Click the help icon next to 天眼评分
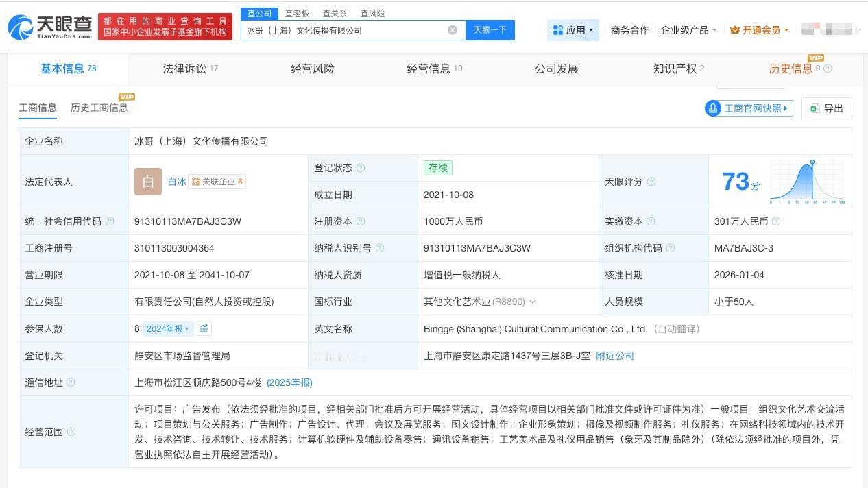 tap(651, 182)
